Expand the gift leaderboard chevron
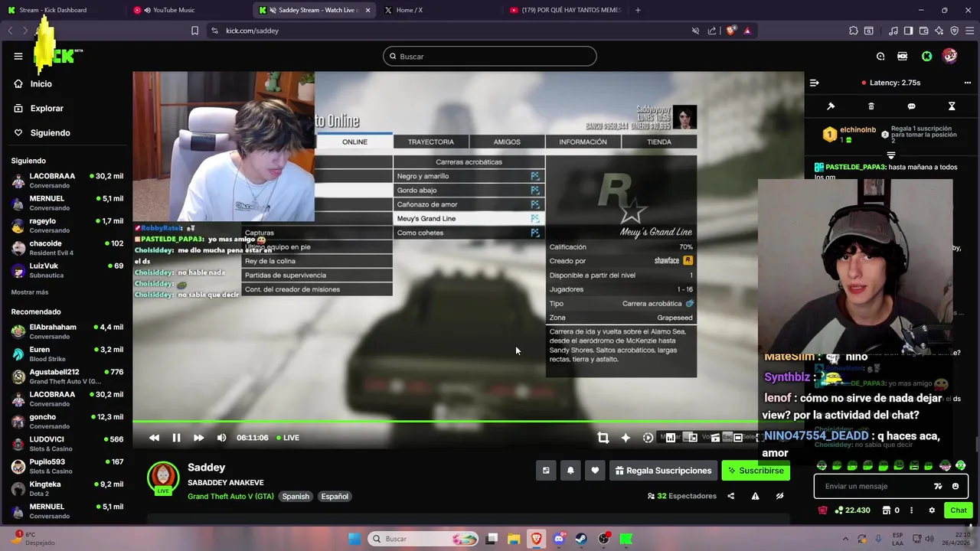 click(x=890, y=155)
